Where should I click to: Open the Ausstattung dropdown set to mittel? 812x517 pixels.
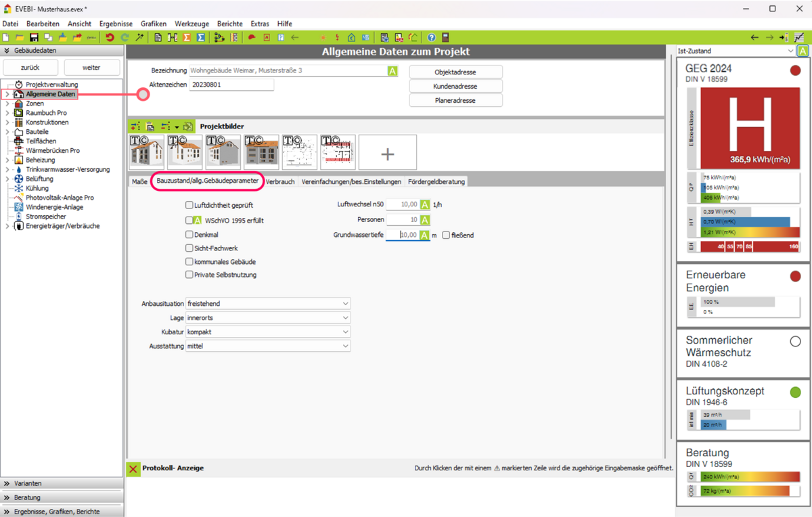coord(268,346)
